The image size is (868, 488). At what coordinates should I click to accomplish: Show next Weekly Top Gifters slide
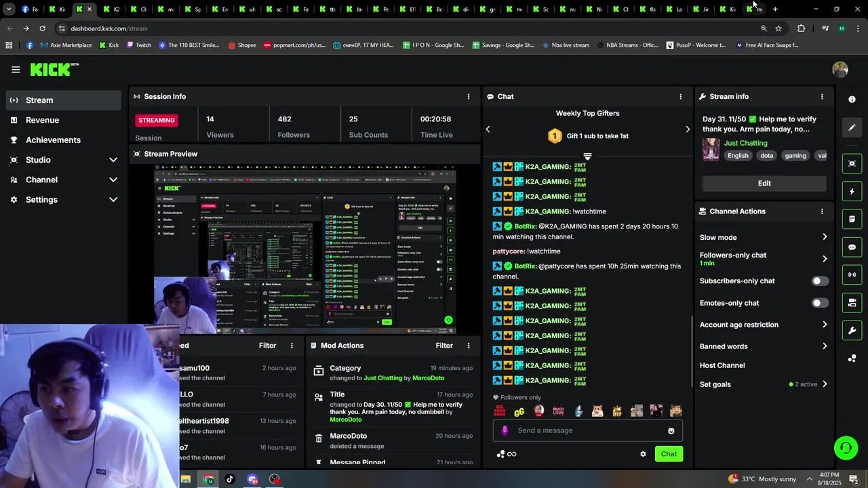(x=688, y=129)
